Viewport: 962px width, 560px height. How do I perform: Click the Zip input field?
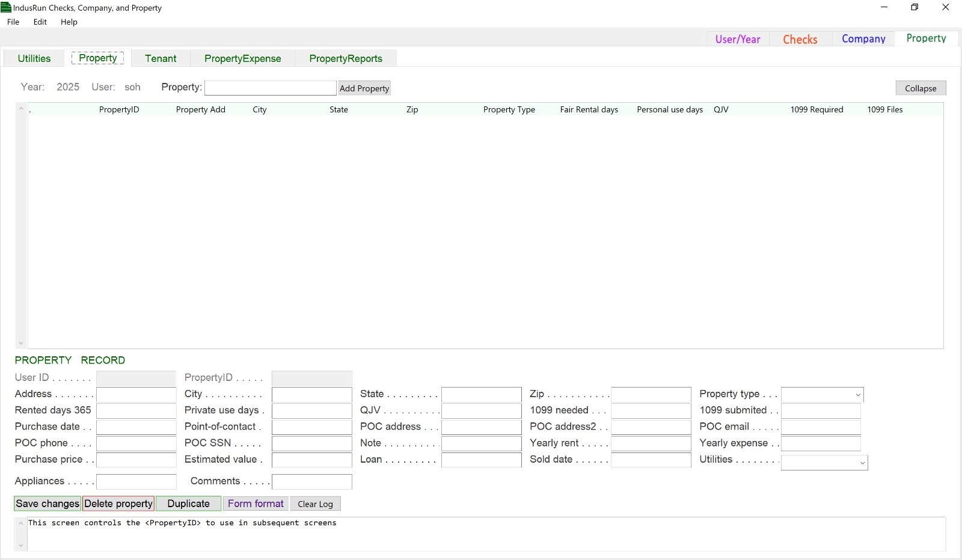click(651, 395)
